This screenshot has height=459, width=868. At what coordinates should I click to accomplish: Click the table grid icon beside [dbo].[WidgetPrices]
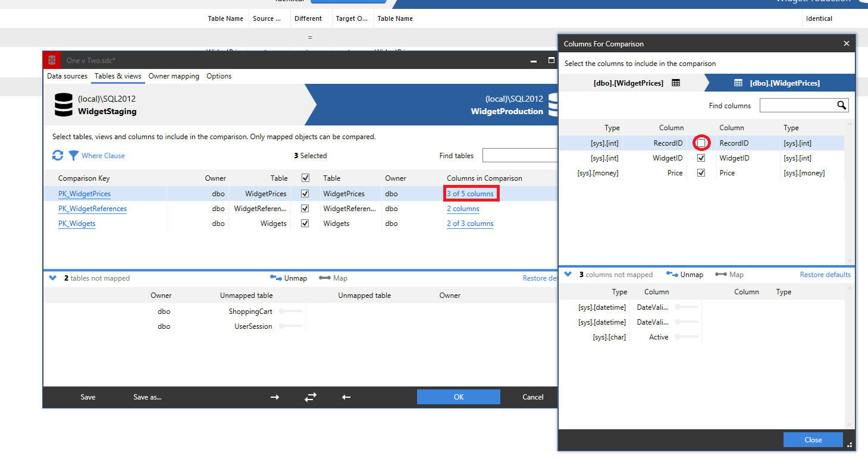[675, 83]
